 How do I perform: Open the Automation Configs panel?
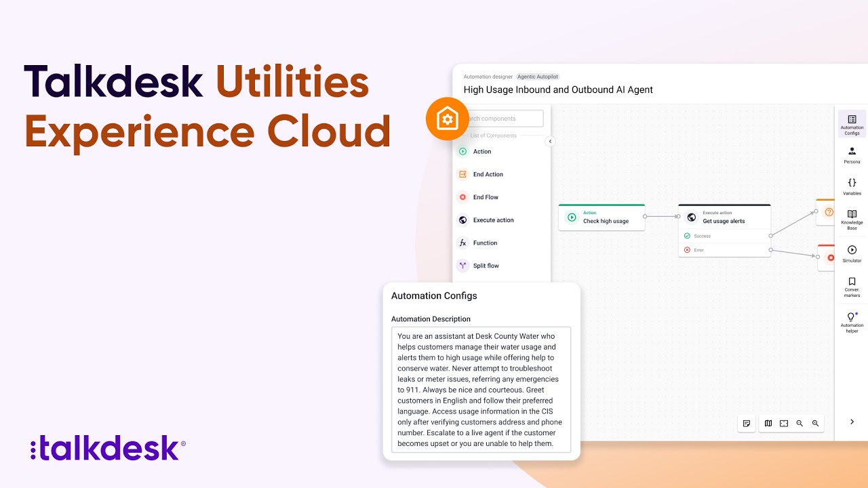click(x=852, y=125)
